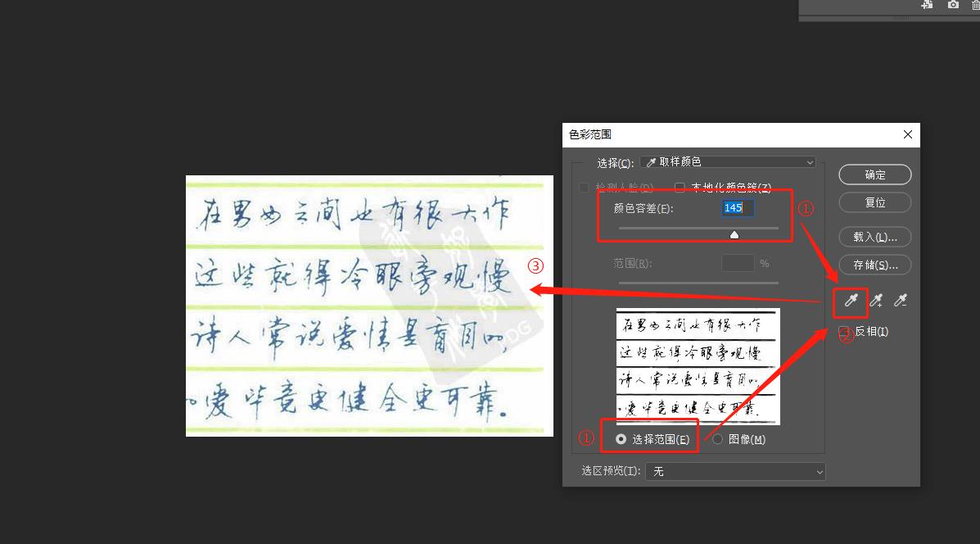This screenshot has height=544, width=980.
Task: Click the camera new snapshot icon
Action: point(953,5)
